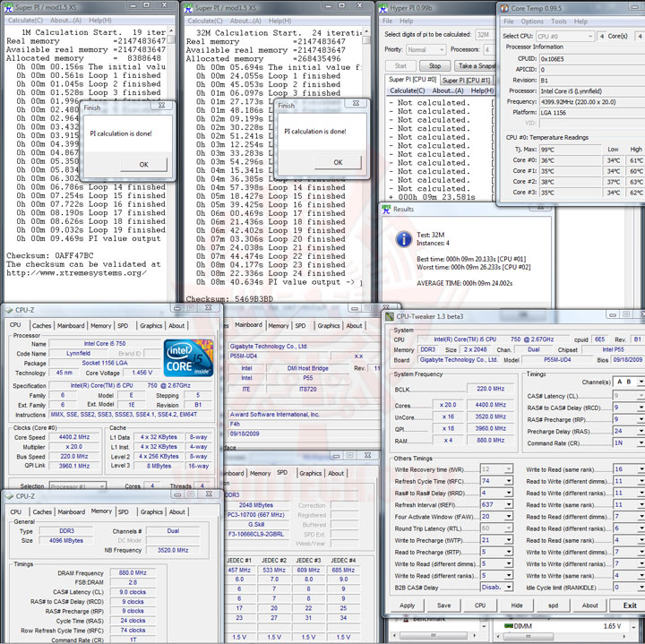
Task: Open Graphics tab in CPU-Z processor window
Action: tap(150, 326)
